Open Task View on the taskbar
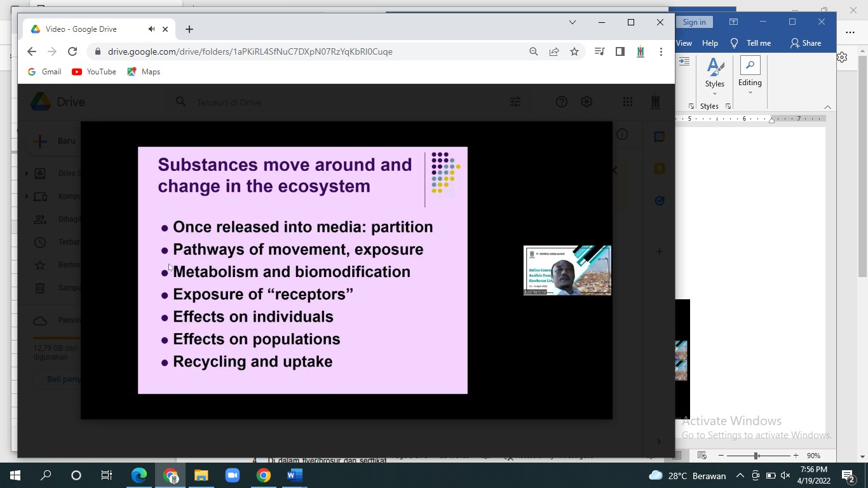 [107, 475]
